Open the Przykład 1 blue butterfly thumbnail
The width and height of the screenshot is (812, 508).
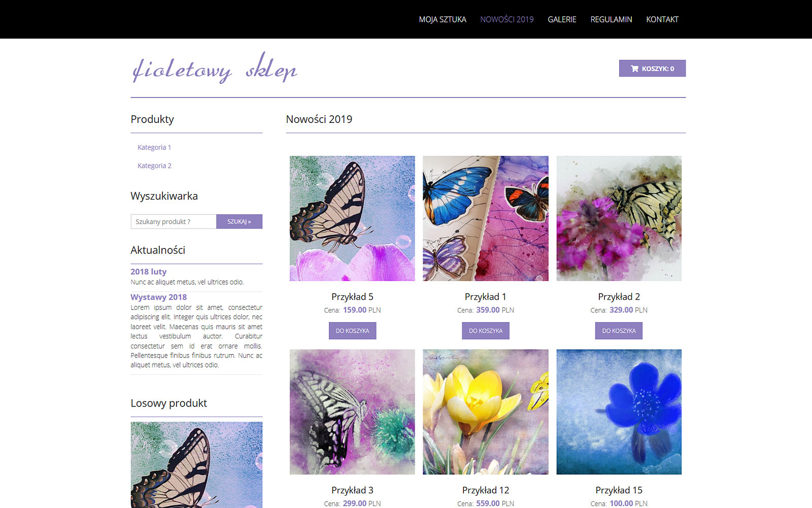(486, 218)
